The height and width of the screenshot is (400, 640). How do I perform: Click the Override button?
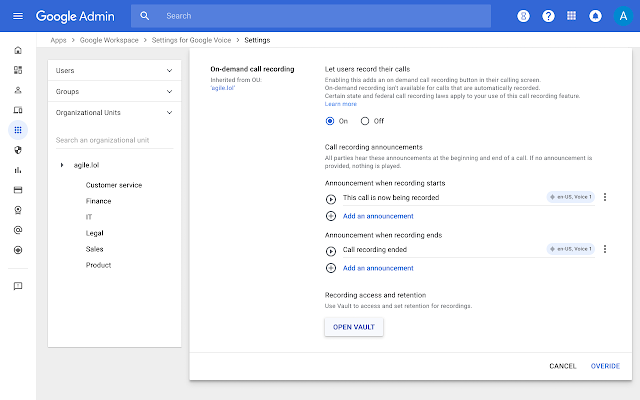tap(605, 366)
